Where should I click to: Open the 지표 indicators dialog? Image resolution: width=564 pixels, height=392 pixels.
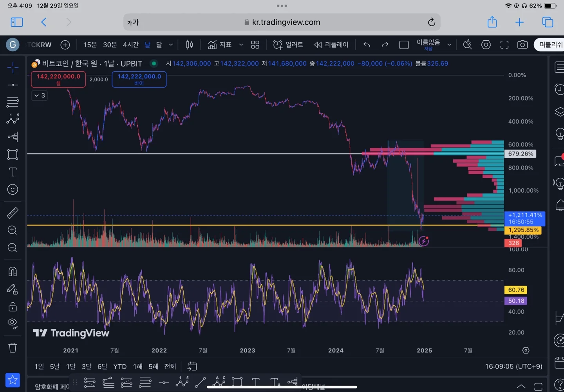(x=219, y=45)
